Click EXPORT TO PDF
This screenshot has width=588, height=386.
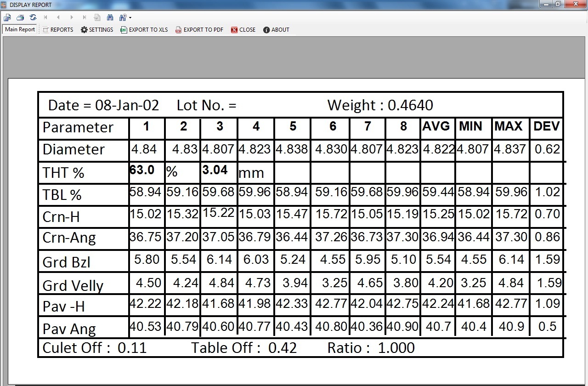pyautogui.click(x=199, y=29)
